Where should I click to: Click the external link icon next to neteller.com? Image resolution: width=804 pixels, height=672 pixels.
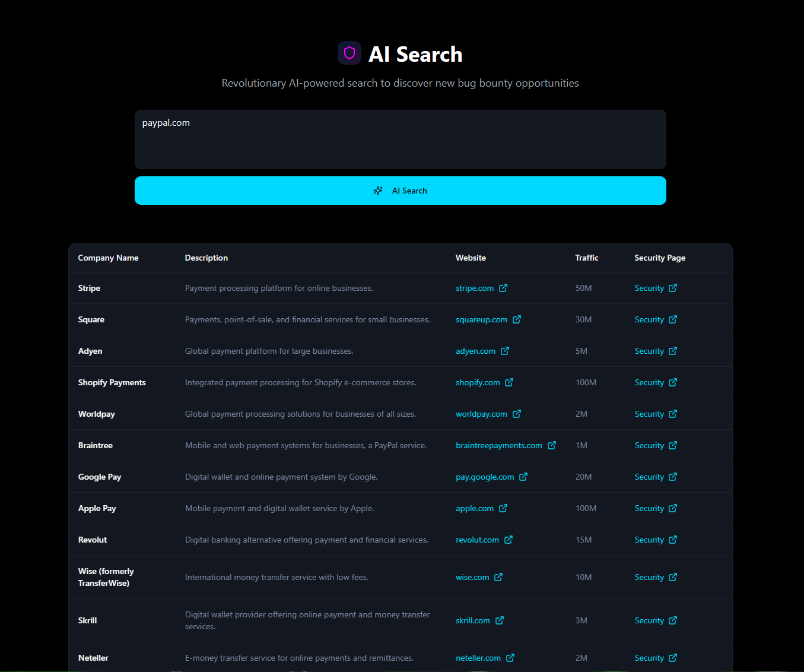coord(510,658)
